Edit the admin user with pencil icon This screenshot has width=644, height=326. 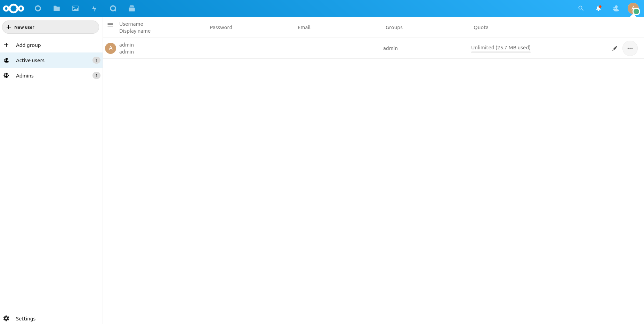click(614, 48)
